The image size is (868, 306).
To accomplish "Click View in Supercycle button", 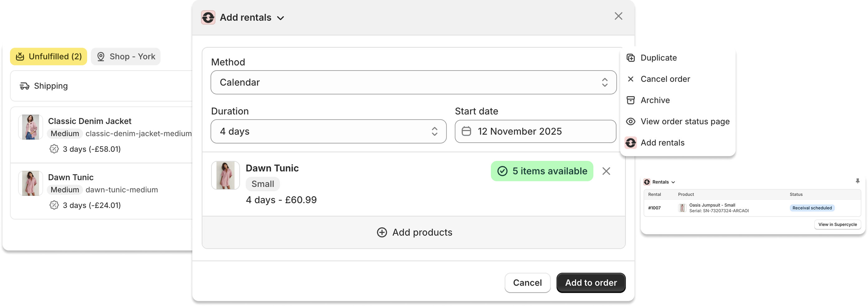I will 837,225.
